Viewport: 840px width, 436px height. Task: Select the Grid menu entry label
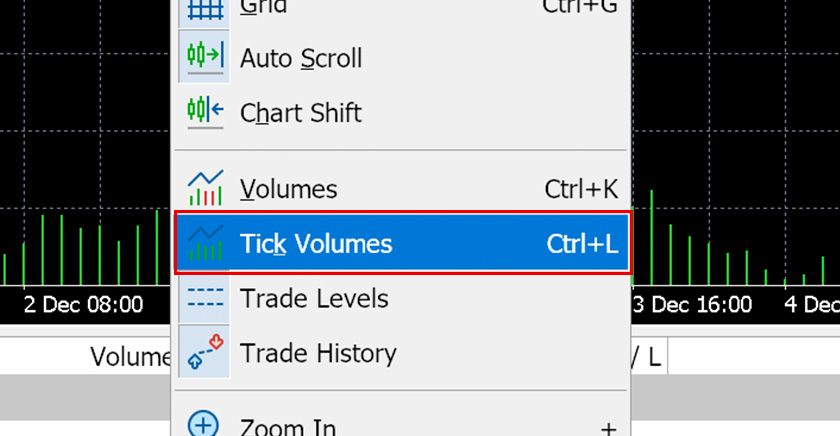[x=264, y=8]
